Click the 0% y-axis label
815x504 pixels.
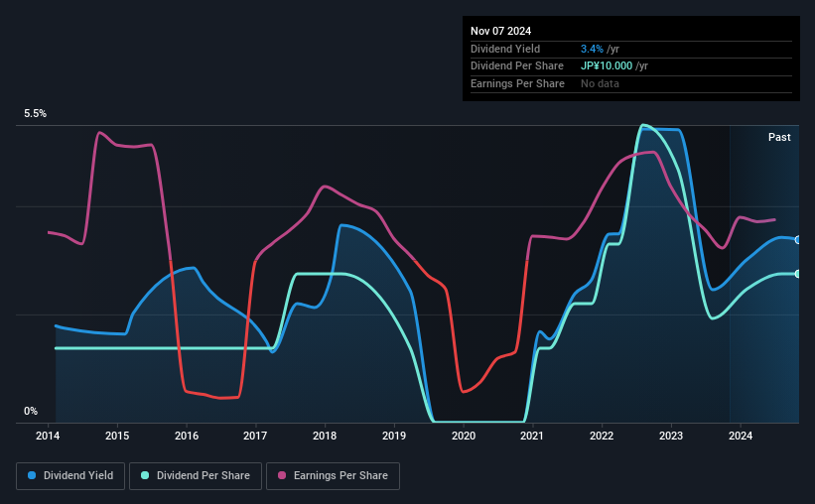(x=31, y=411)
